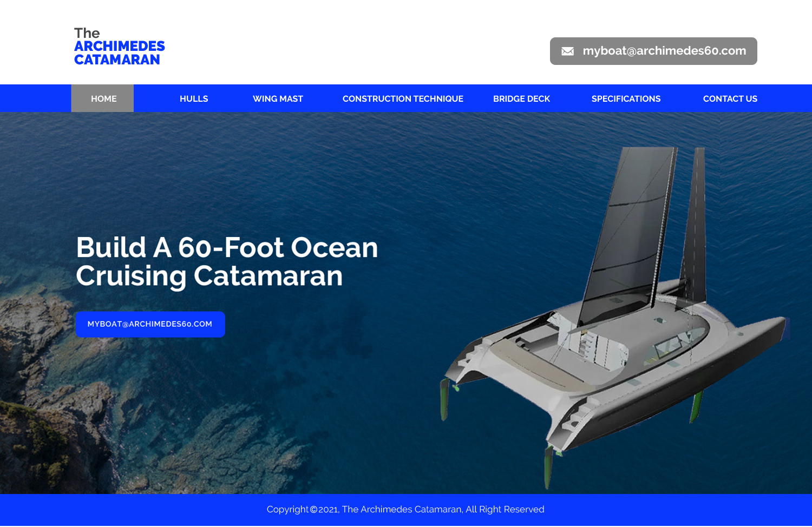Click the blue MYBOAT@ARCHIMEDES60.COM button
This screenshot has width=812, height=527.
150,324
